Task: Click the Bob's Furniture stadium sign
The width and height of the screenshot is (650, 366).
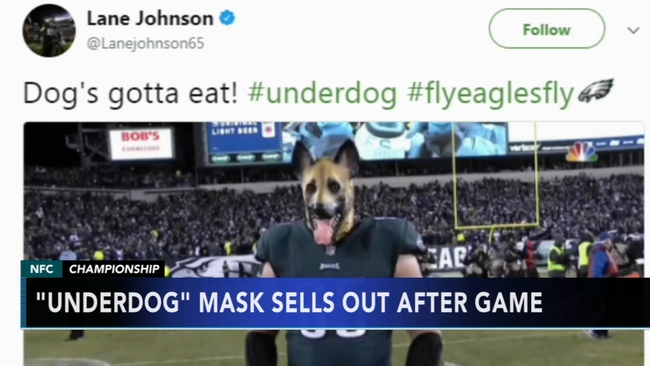Action: click(x=141, y=143)
